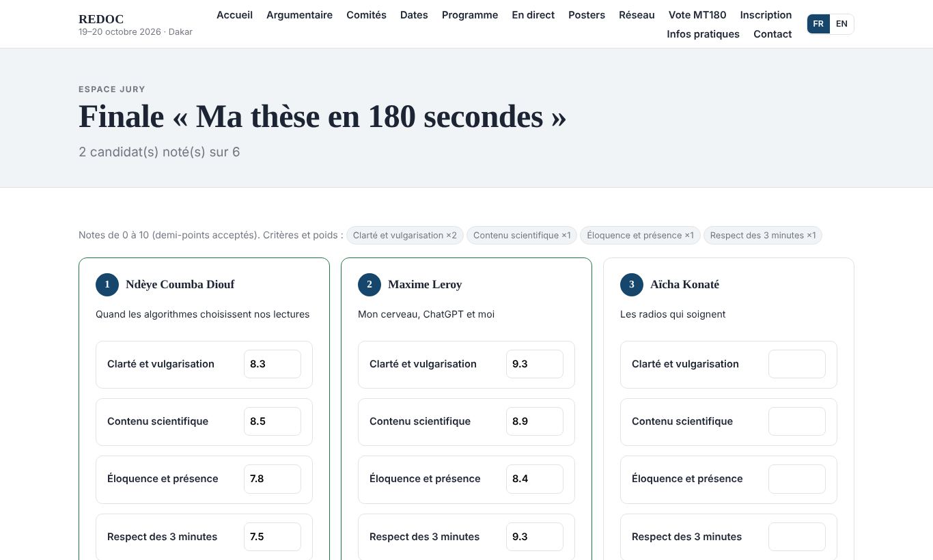
Task: Click the title 'Mon cerveau, ChatGPT et moi'
Action: click(426, 314)
